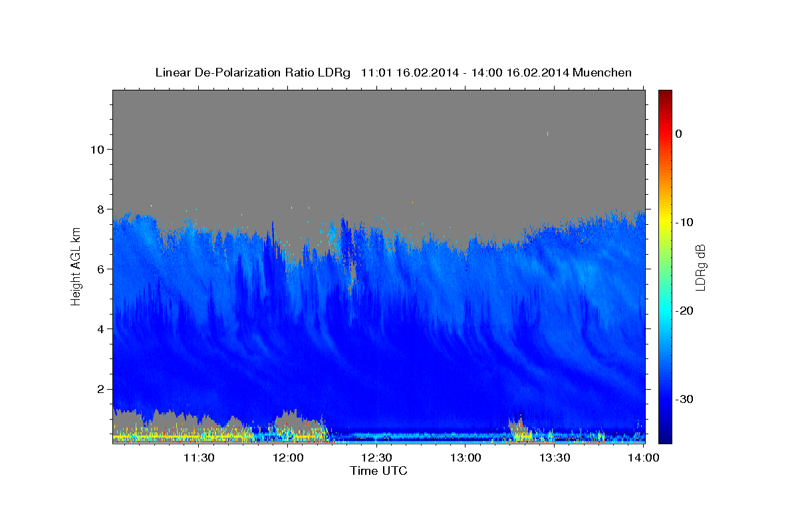
Task: Click the height tick label '8'
Action: [x=100, y=209]
